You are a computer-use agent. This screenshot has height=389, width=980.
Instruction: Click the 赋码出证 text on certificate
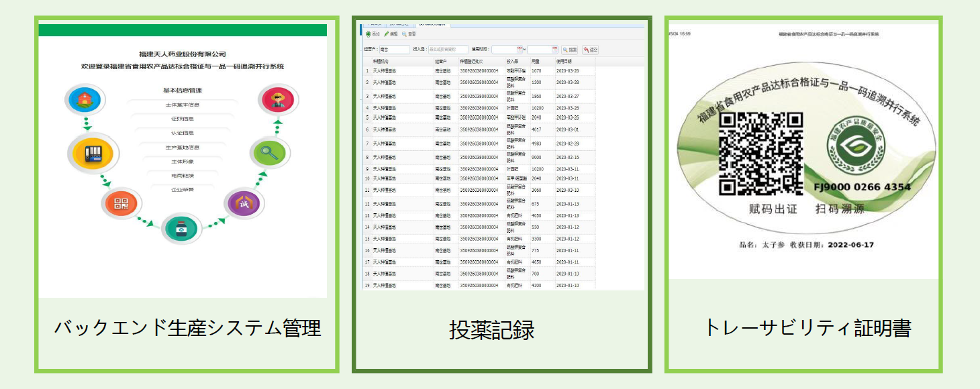(773, 209)
